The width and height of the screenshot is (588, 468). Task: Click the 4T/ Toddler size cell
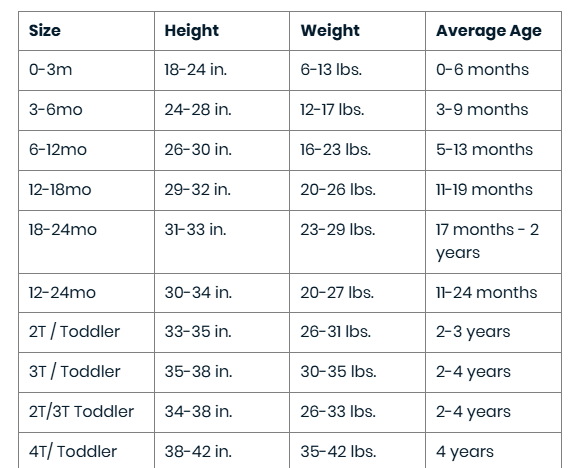(86, 450)
